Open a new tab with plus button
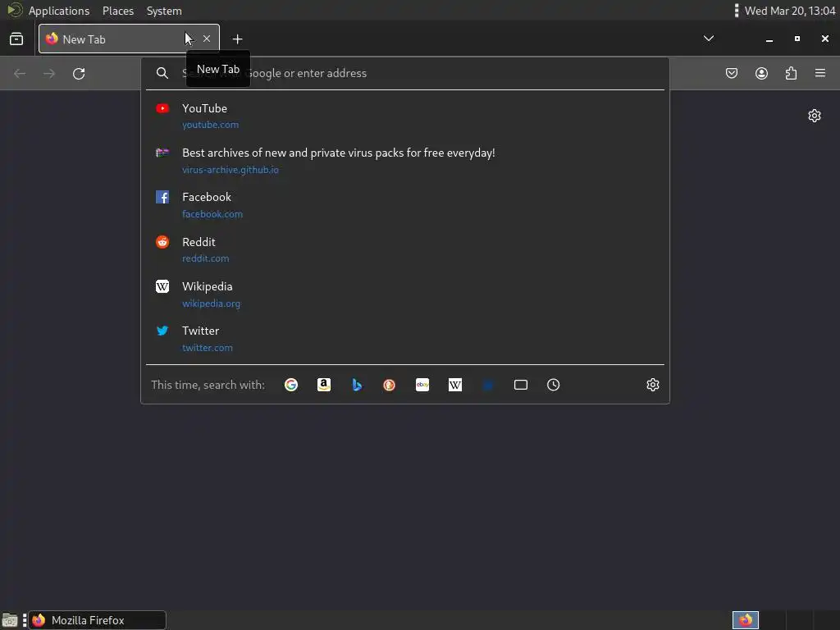The width and height of the screenshot is (840, 630). pyautogui.click(x=237, y=39)
